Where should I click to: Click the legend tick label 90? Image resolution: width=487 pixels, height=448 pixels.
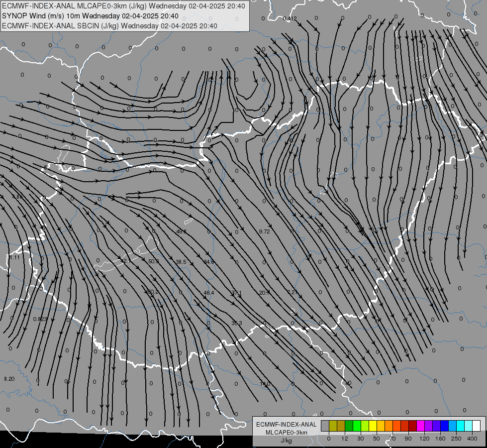(x=408, y=439)
